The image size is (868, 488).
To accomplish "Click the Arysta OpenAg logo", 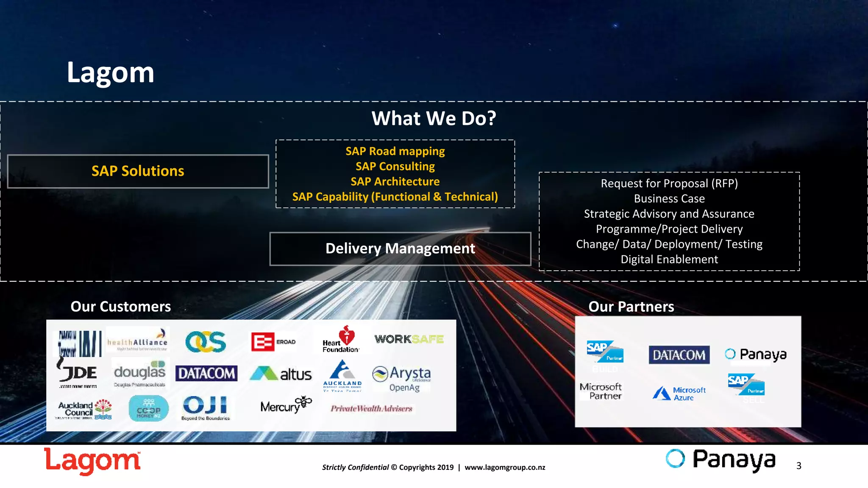I will (x=402, y=378).
